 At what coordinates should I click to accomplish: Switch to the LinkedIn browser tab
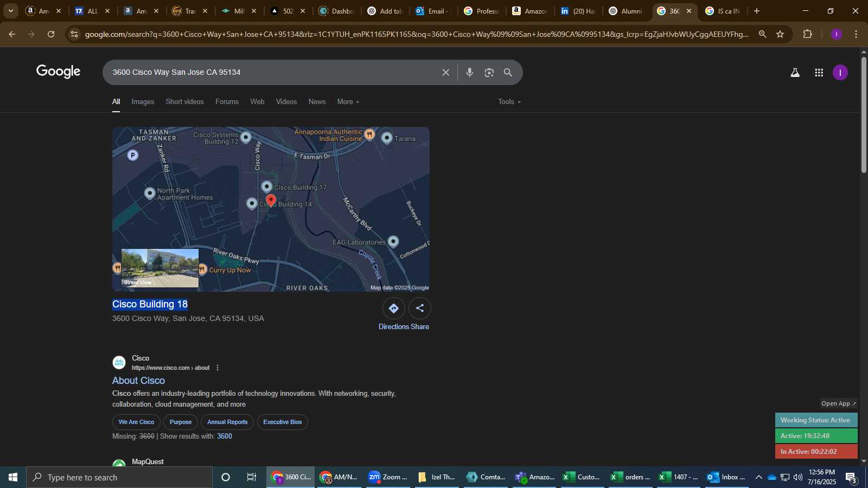(x=578, y=11)
